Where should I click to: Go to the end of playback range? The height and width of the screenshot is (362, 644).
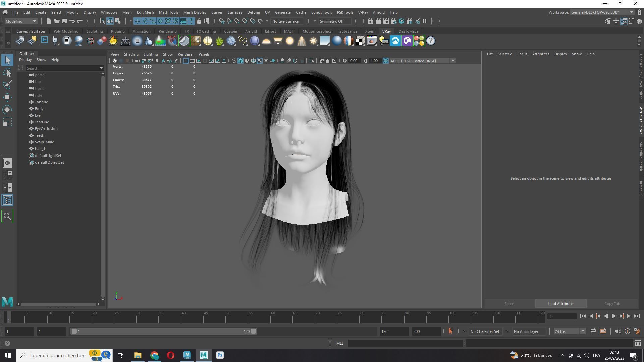637,316
